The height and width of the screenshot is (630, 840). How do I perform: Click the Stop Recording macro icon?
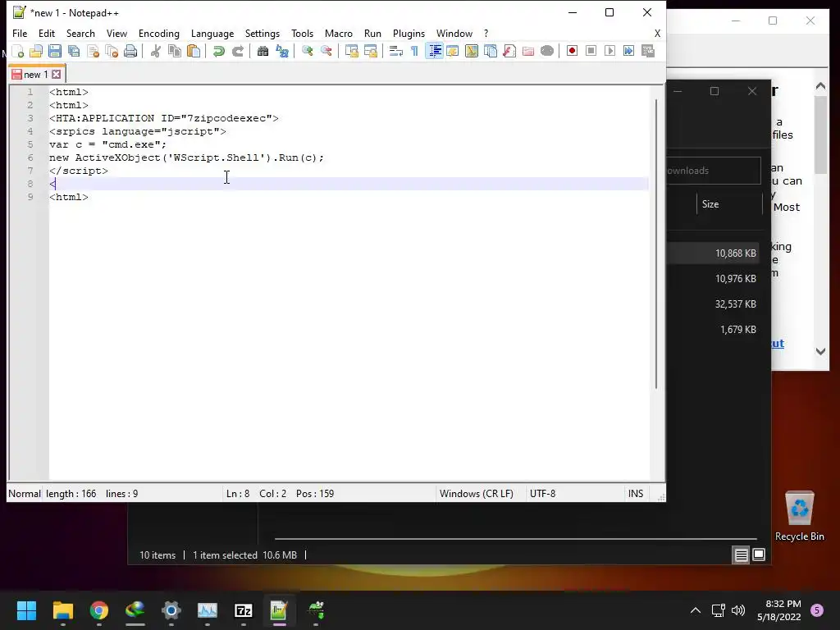[591, 51]
